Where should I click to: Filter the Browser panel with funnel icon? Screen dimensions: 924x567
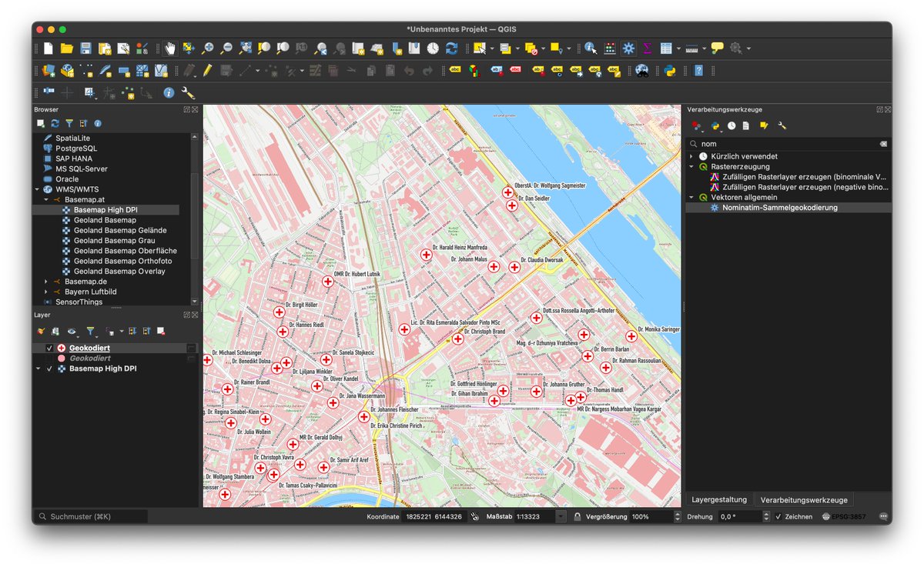pos(69,123)
